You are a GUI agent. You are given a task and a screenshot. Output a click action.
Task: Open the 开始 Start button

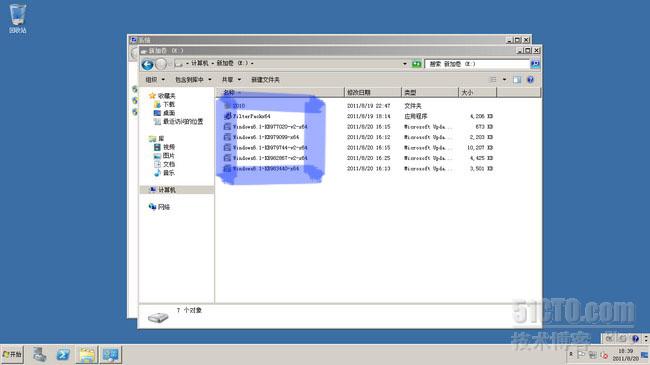pyautogui.click(x=12, y=355)
